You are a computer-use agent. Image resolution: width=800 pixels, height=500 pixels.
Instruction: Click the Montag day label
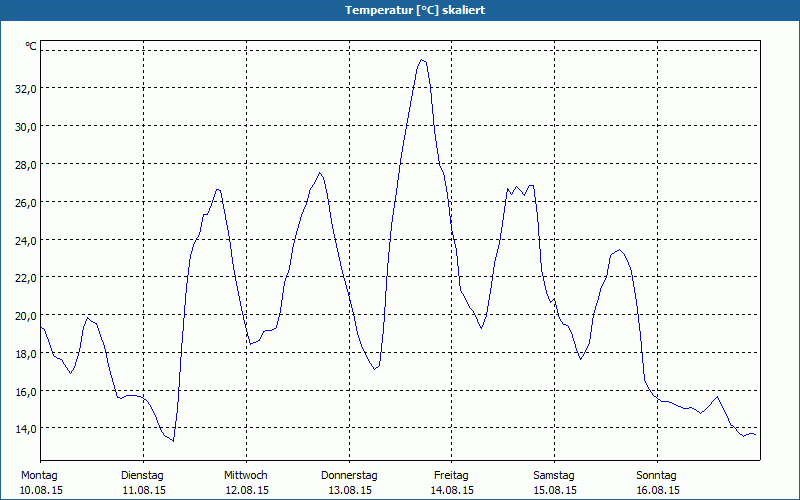click(40, 475)
